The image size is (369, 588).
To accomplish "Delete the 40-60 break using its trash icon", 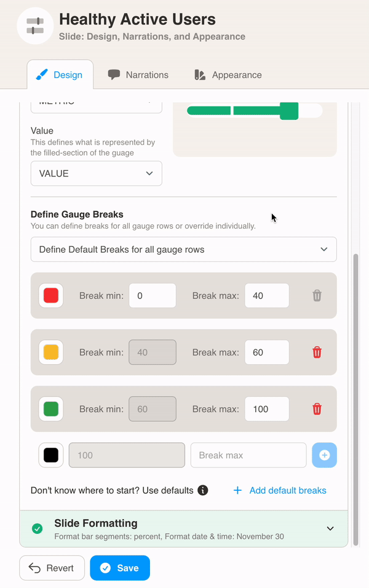I will point(317,352).
